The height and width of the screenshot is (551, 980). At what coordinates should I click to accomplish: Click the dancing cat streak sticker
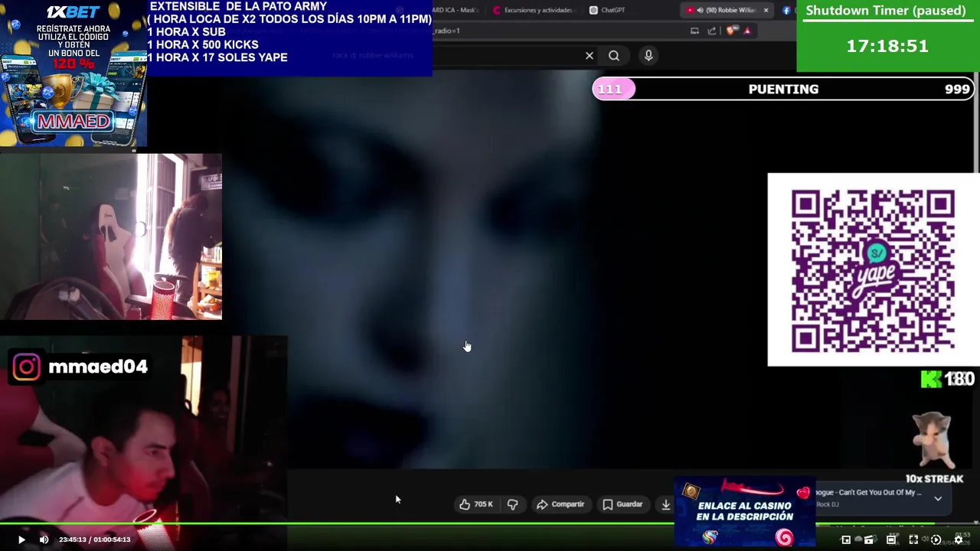point(934,441)
